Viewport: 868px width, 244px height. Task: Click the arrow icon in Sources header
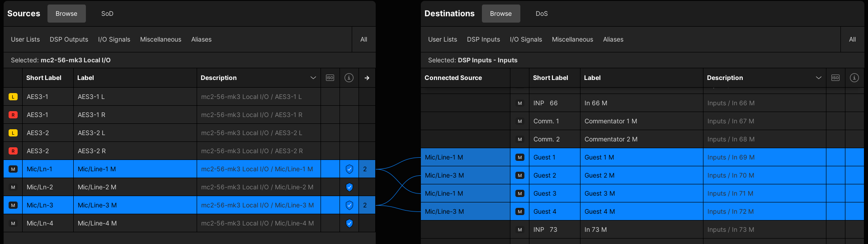367,78
